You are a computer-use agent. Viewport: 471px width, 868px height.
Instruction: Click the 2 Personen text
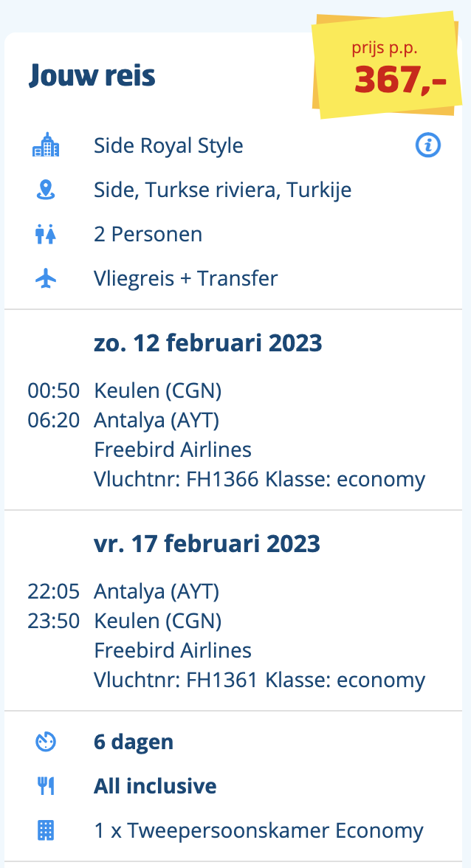click(148, 234)
